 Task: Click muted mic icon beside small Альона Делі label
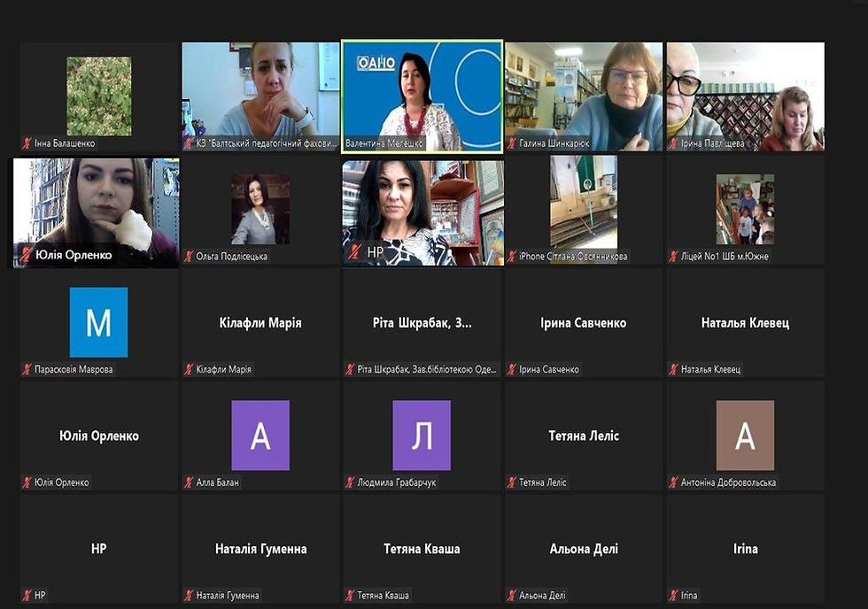pos(512,595)
